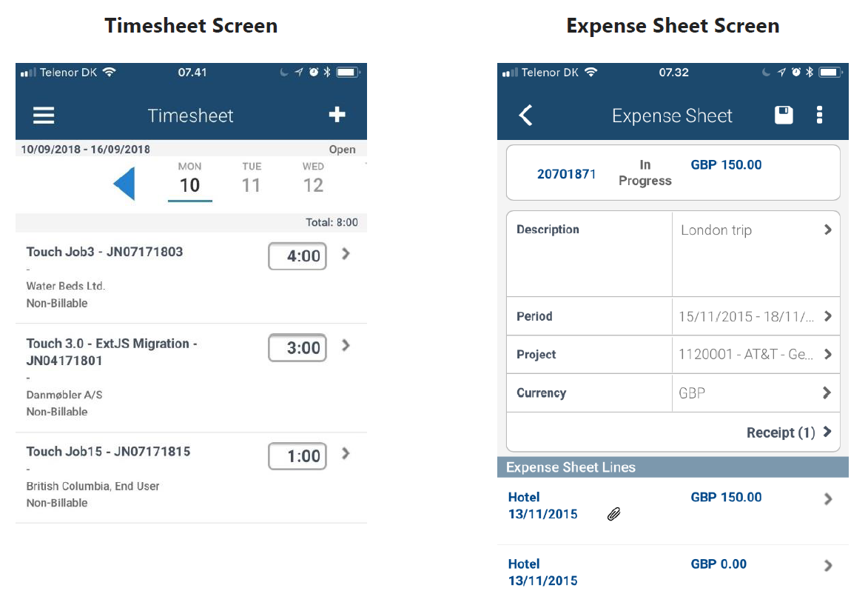Select the MON 10 day tab

[190, 179]
